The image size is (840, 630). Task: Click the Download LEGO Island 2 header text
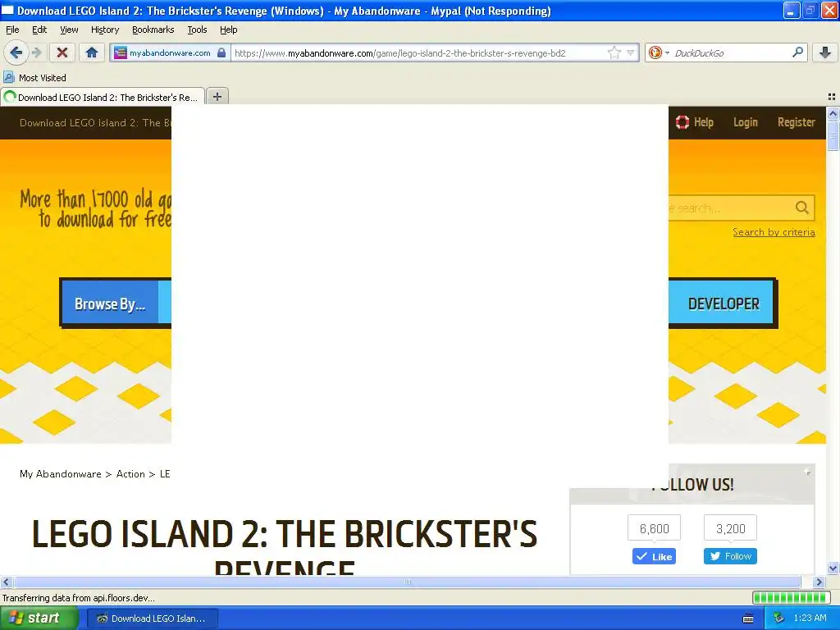pos(95,123)
